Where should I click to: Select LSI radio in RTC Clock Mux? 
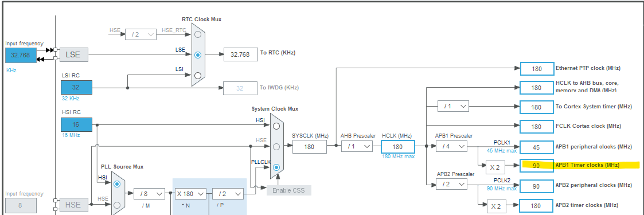pyautogui.click(x=198, y=76)
